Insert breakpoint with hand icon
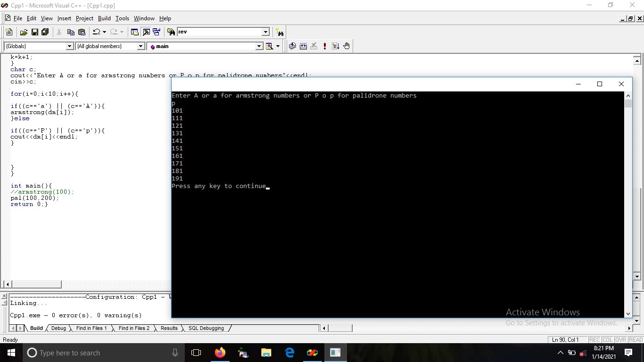 pos(347,46)
